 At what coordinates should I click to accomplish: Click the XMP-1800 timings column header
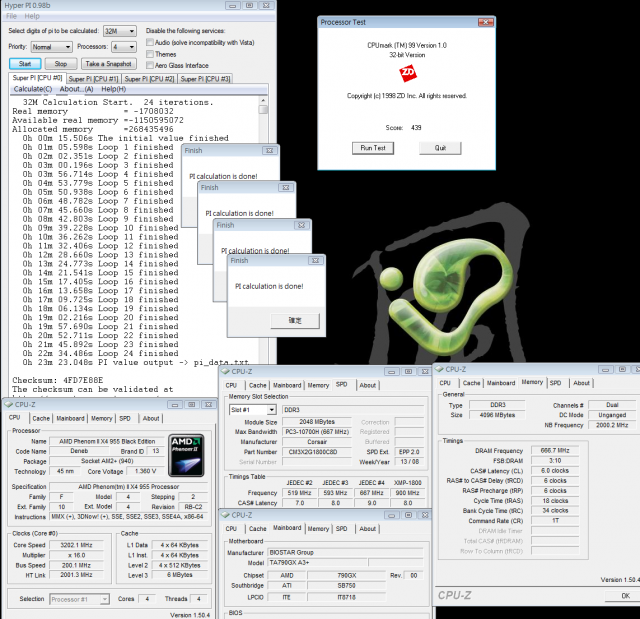coord(407,483)
